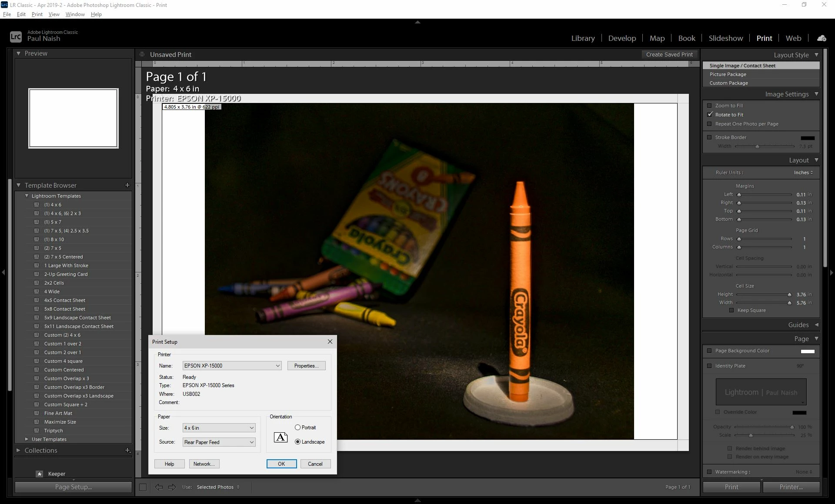Image resolution: width=835 pixels, height=504 pixels.
Task: Toggle the Stroke Border checkbox
Action: point(709,137)
